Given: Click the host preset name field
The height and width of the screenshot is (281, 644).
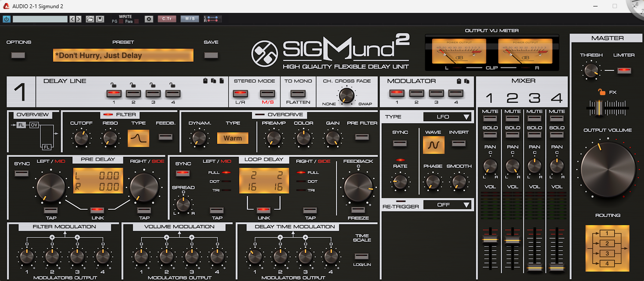Looking at the screenshot, I should pyautogui.click(x=40, y=19).
